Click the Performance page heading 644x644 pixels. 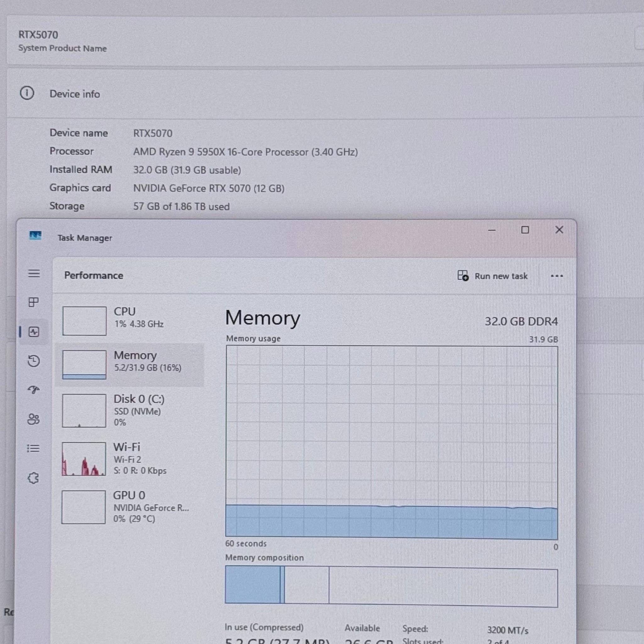click(x=94, y=275)
